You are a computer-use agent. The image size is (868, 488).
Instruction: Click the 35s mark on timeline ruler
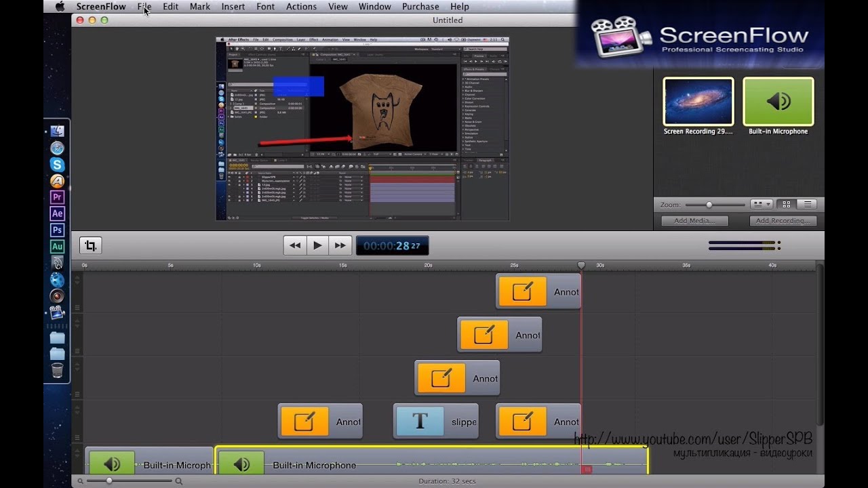pyautogui.click(x=686, y=265)
